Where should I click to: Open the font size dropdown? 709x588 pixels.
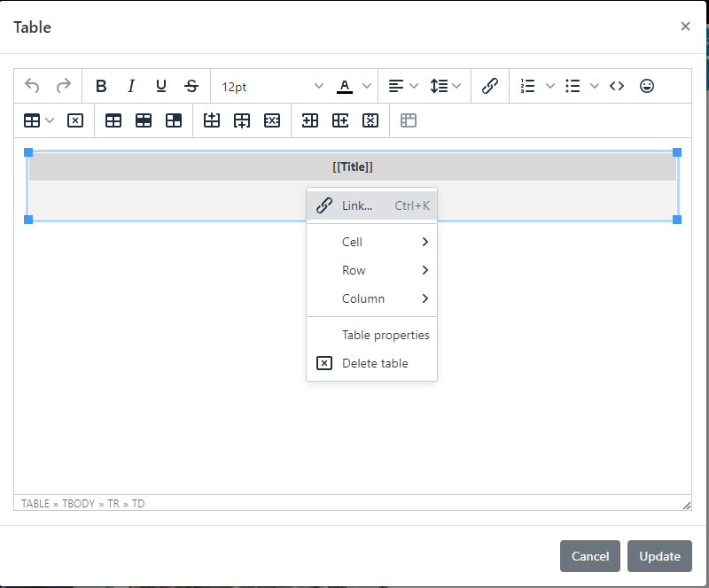tap(270, 87)
